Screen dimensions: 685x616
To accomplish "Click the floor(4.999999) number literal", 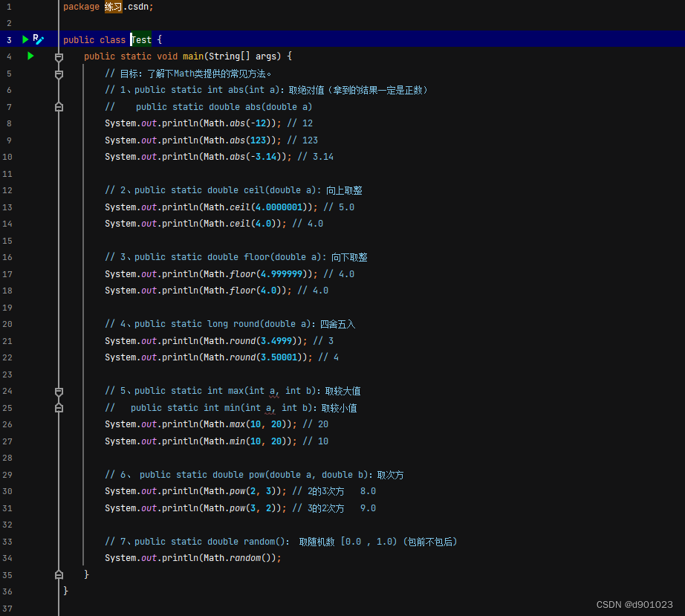I will 282,274.
